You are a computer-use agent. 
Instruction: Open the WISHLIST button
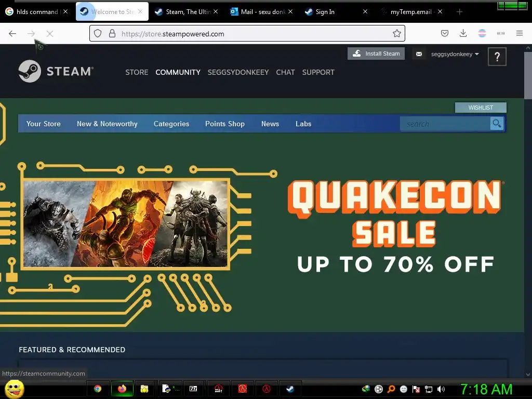pyautogui.click(x=481, y=108)
